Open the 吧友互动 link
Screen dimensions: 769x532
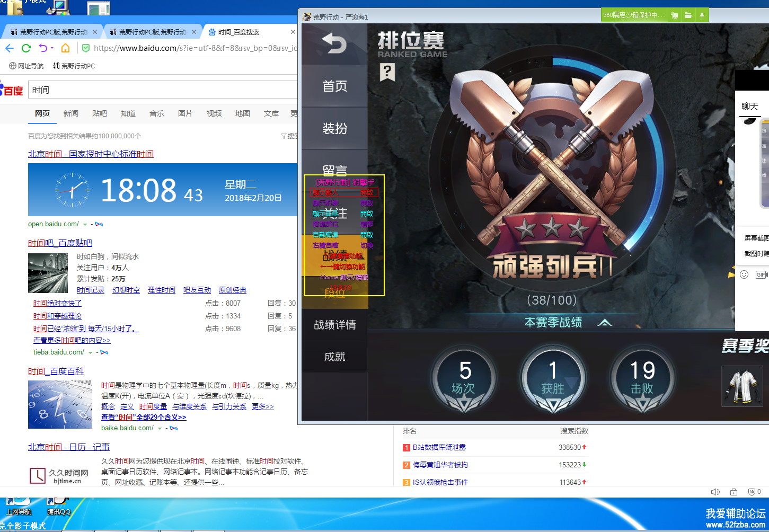[x=197, y=290]
